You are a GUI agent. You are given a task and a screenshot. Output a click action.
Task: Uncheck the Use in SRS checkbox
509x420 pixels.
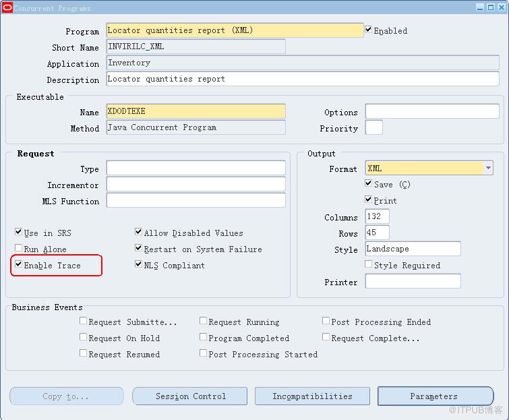tap(19, 233)
